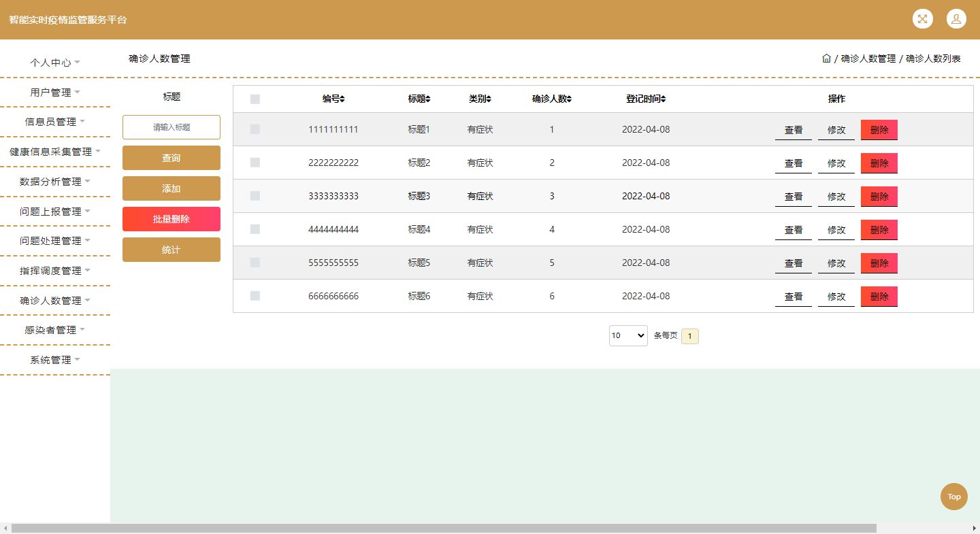The width and height of the screenshot is (980, 534).
Task: Click 确诊人数管理 breadcrumb link
Action: [x=868, y=59]
